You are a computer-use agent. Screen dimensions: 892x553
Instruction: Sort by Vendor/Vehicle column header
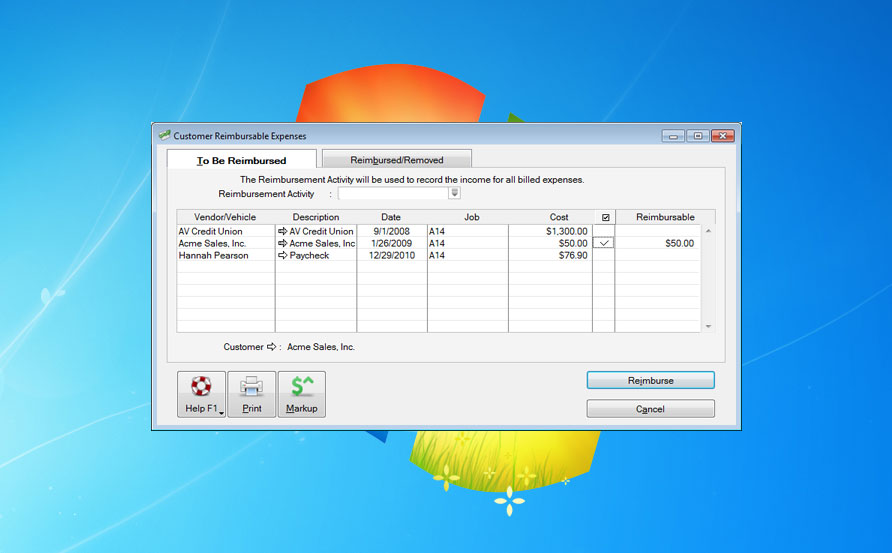coord(225,217)
